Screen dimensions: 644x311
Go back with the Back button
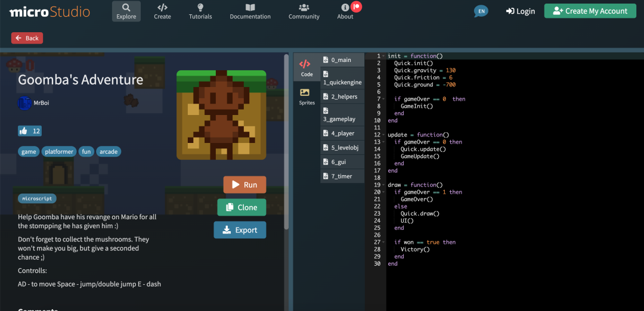(x=27, y=38)
